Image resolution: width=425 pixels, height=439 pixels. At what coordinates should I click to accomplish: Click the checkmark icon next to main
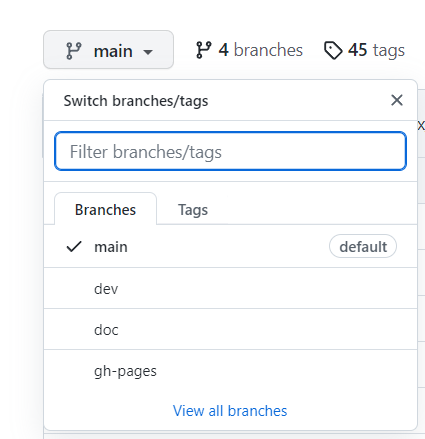(74, 247)
